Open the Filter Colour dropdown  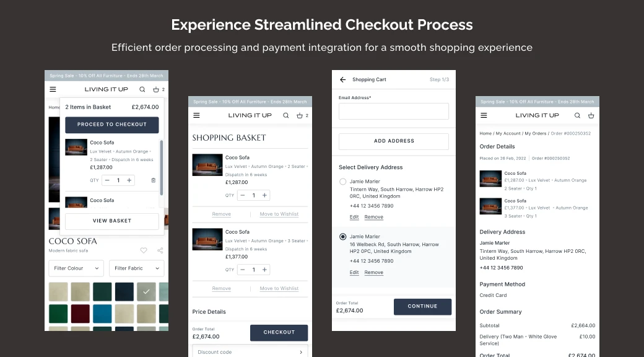(x=76, y=268)
